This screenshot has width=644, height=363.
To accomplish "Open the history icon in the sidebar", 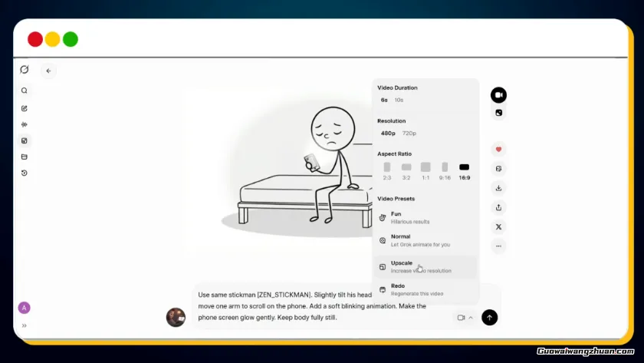I will 25,173.
